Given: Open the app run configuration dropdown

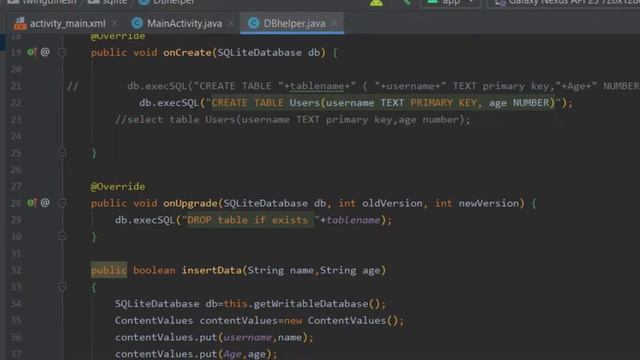Looking at the screenshot, I should coord(451,2).
